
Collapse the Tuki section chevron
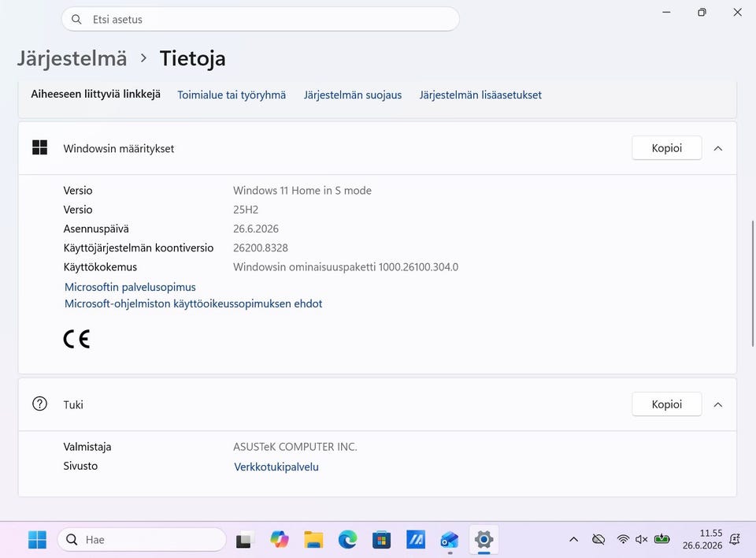(718, 404)
